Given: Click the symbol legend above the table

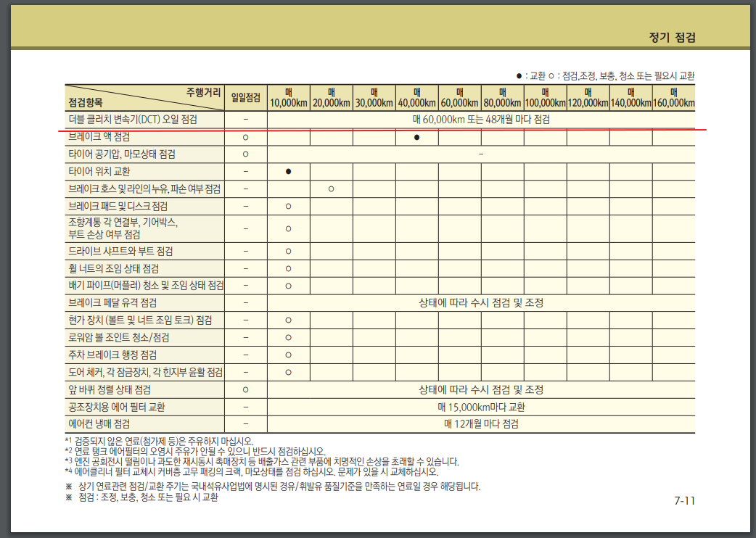Looking at the screenshot, I should 604,75.
